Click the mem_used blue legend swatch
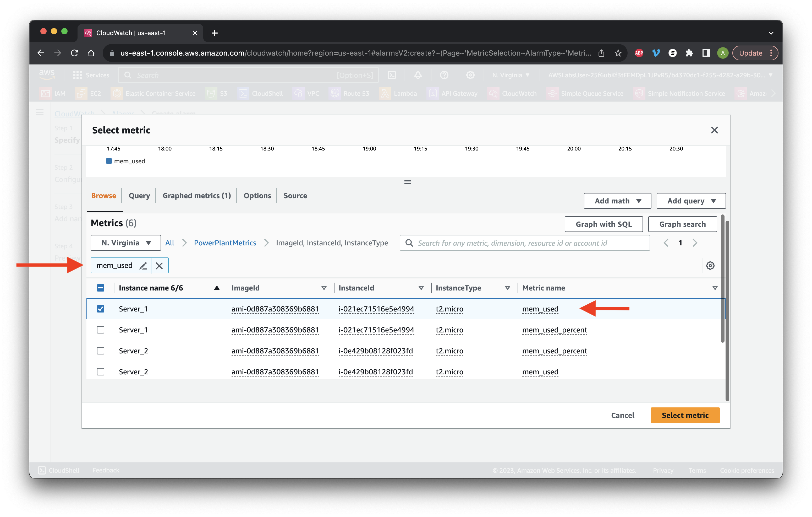Image resolution: width=812 pixels, height=517 pixels. tap(109, 161)
